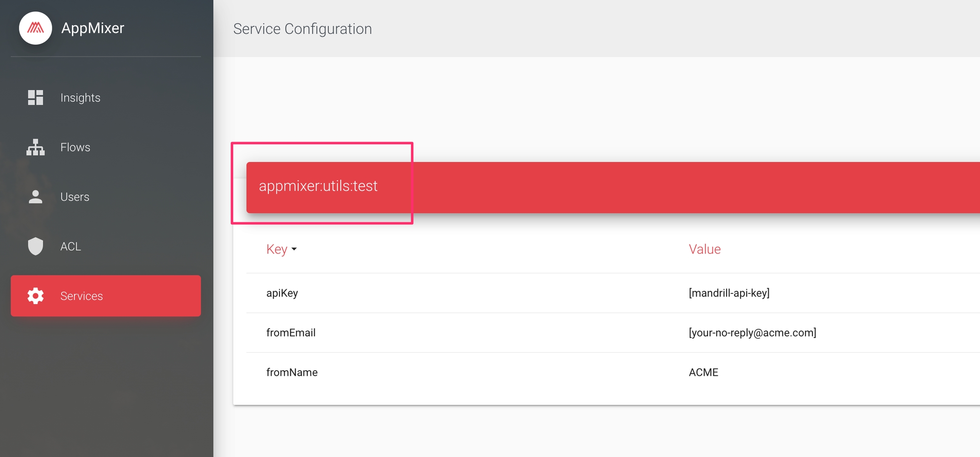This screenshot has height=457, width=980.
Task: Select the Services sidebar label
Action: point(82,296)
